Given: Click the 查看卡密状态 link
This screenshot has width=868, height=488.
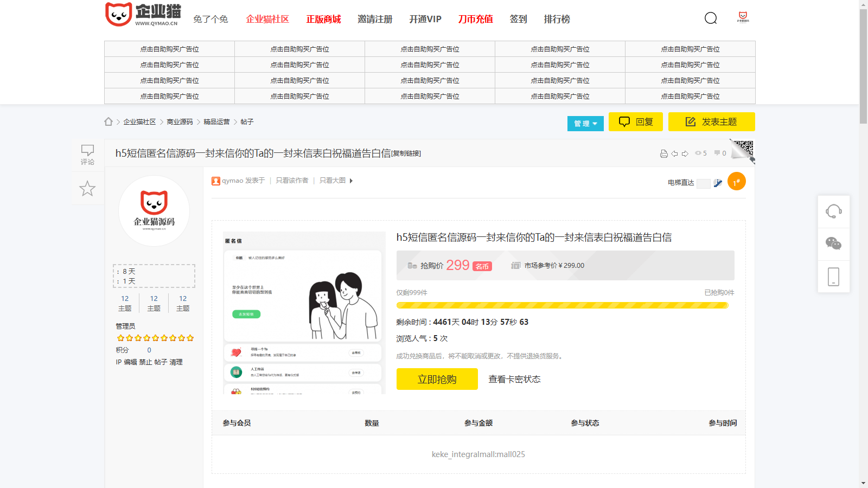Looking at the screenshot, I should (514, 379).
